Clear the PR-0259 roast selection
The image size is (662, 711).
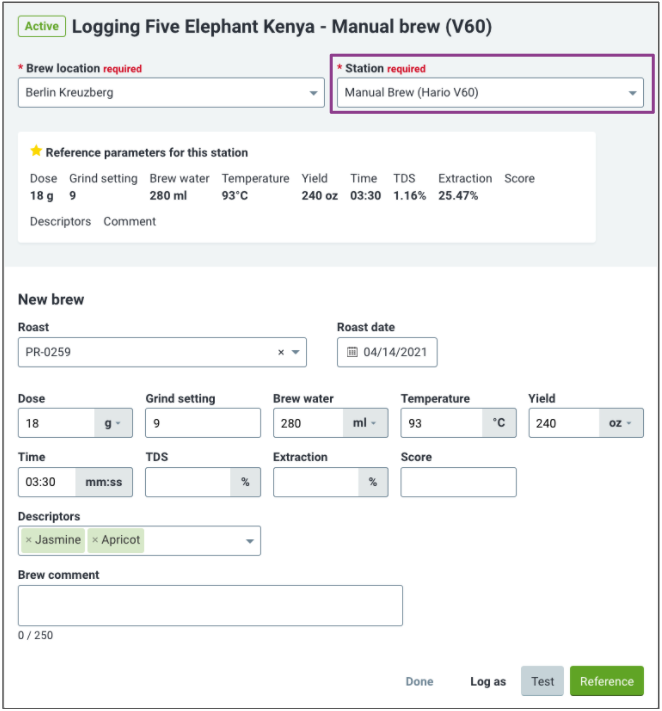pos(281,352)
